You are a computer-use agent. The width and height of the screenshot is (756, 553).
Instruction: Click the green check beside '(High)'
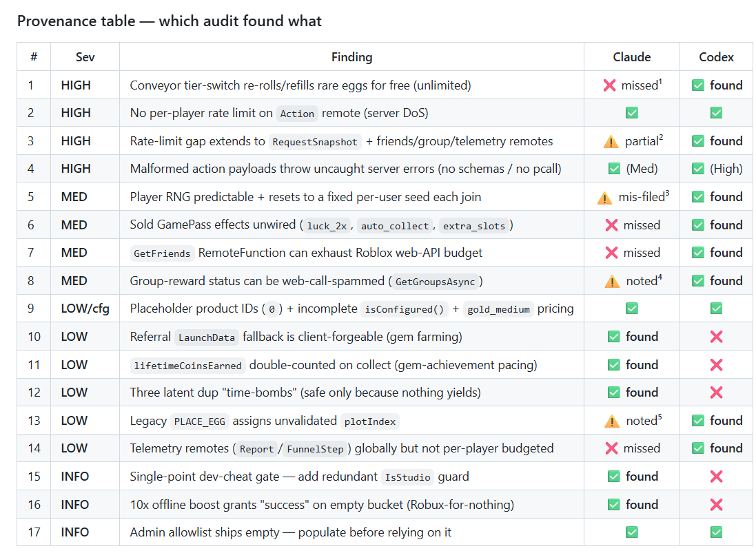tap(697, 169)
